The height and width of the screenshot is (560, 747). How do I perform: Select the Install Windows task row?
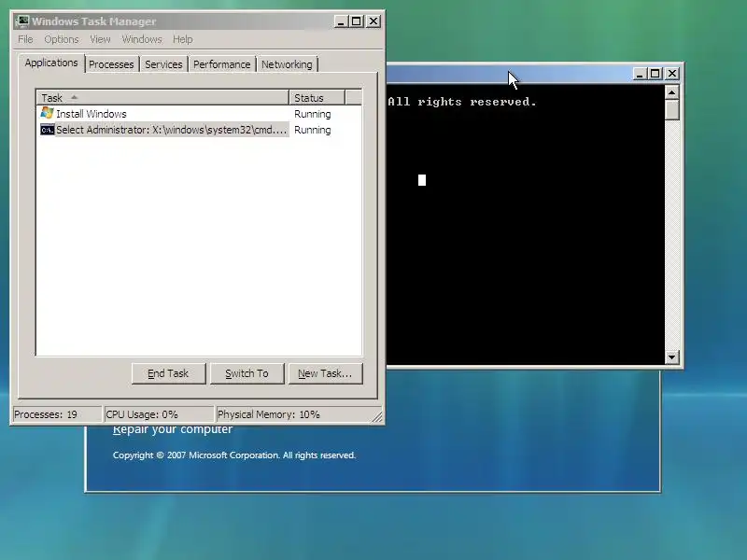click(x=199, y=114)
